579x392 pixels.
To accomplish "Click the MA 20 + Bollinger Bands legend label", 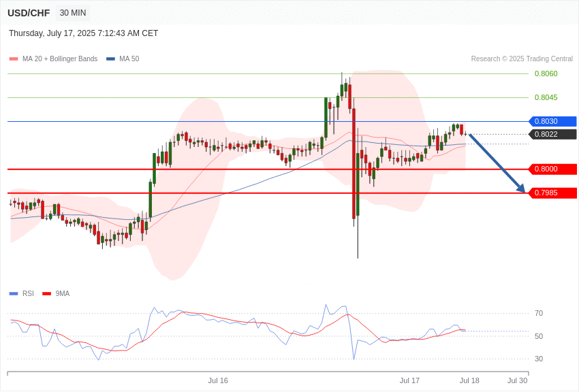I will click(60, 59).
